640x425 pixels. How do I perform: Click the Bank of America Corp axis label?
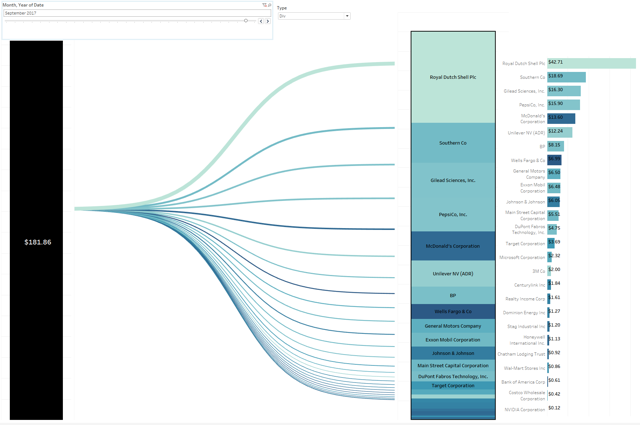pos(523,382)
